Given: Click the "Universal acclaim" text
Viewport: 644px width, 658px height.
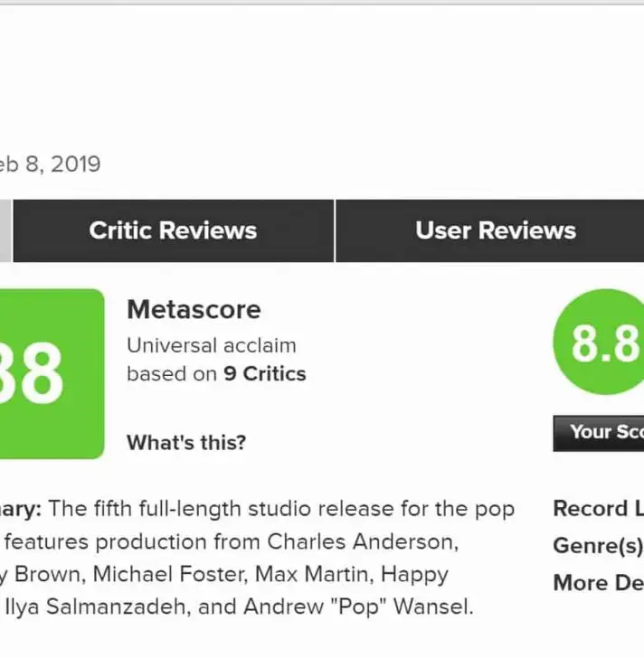Looking at the screenshot, I should [x=211, y=345].
